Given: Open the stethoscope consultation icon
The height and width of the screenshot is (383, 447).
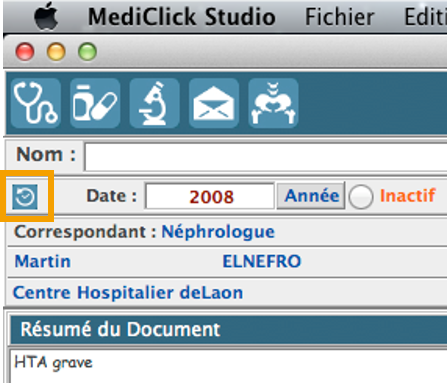Looking at the screenshot, I should pos(36,103).
